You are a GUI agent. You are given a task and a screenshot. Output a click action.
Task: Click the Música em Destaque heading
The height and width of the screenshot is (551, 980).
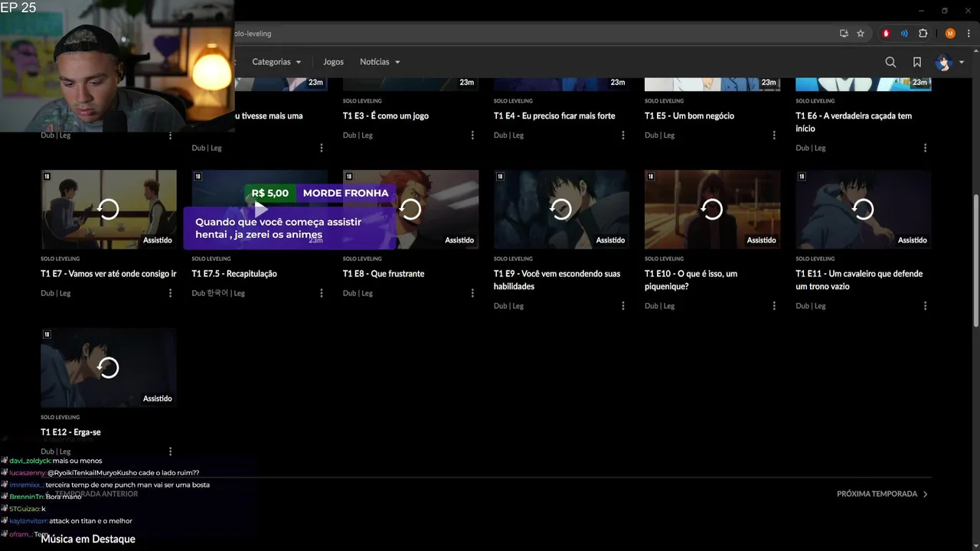88,540
